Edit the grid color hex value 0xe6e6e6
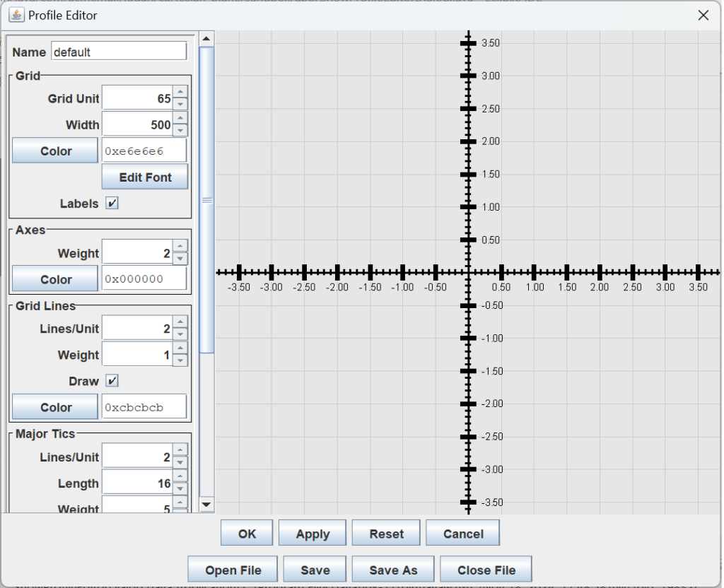Image resolution: width=724 pixels, height=588 pixels. (144, 151)
